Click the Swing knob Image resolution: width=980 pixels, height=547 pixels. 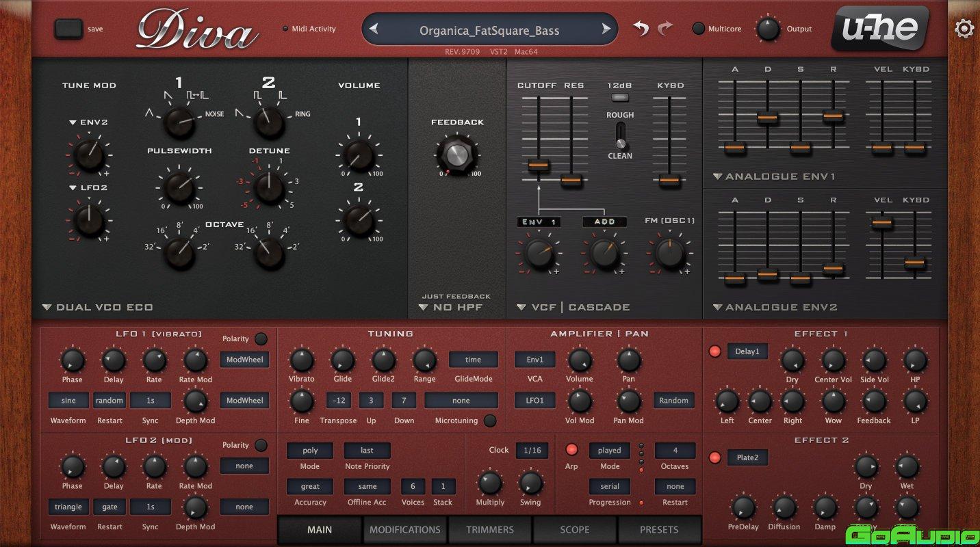click(530, 483)
